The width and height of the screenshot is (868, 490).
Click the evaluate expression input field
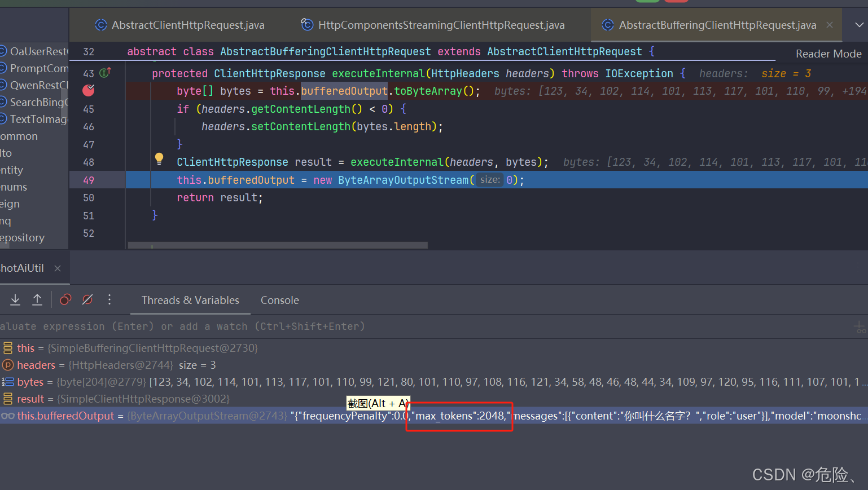[x=226, y=326]
